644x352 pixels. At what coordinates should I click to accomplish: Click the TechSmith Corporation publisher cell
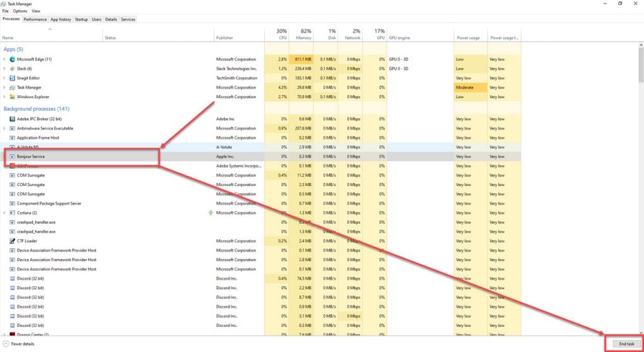pyautogui.click(x=240, y=79)
